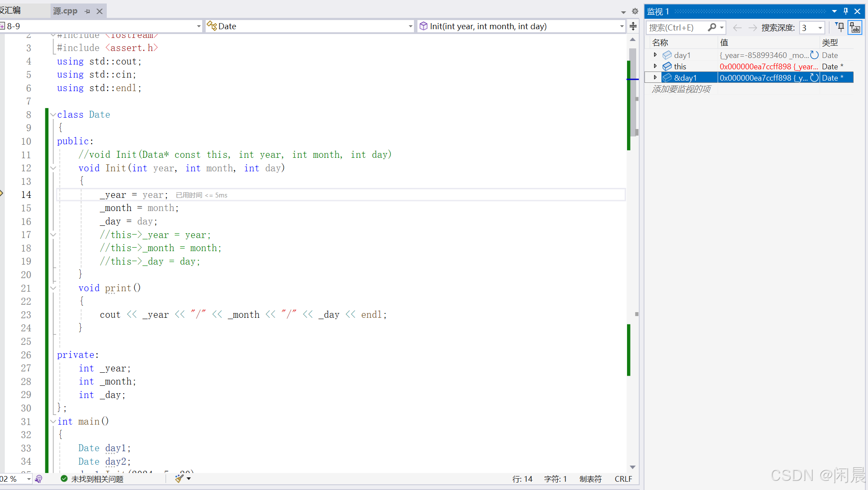Expand the day1 watch item
The width and height of the screenshot is (868, 490).
[655, 55]
